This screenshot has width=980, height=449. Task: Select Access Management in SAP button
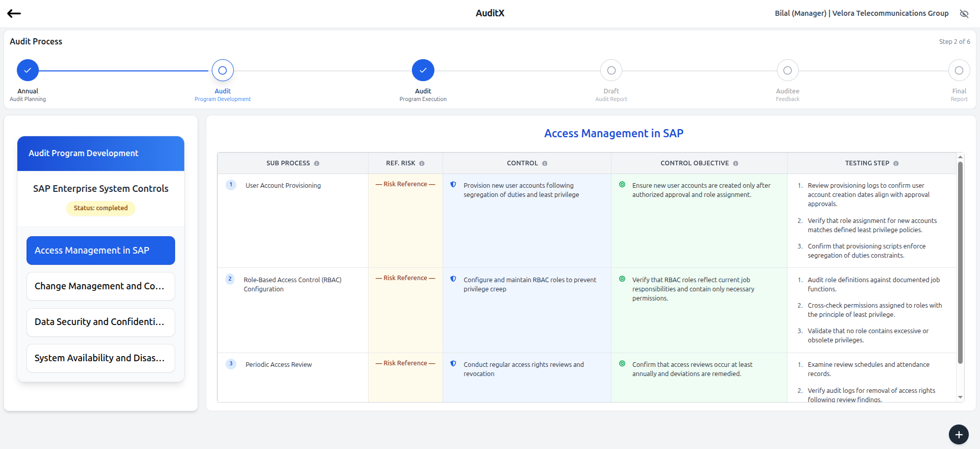point(101,251)
